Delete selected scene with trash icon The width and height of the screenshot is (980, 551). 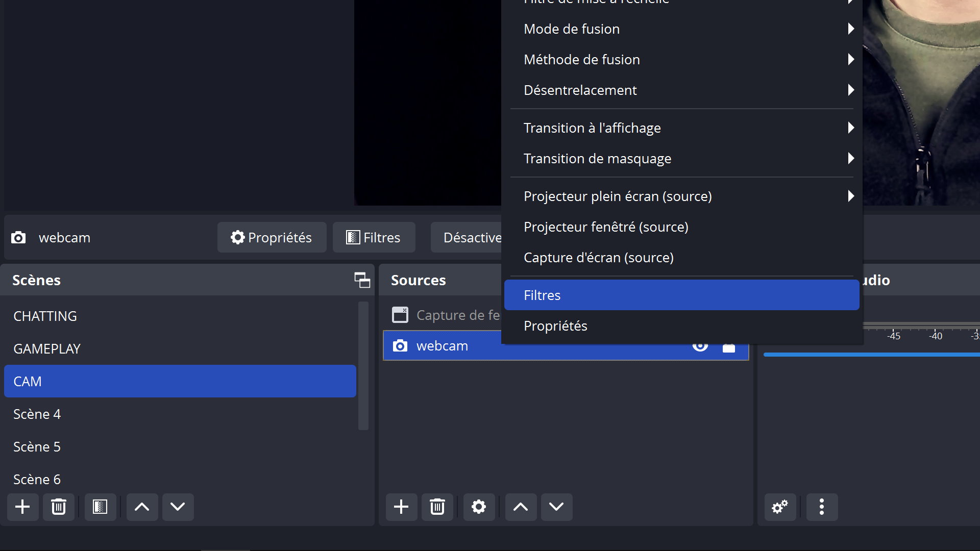coord(59,507)
